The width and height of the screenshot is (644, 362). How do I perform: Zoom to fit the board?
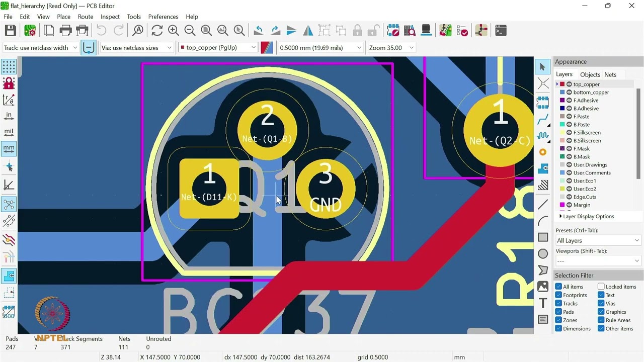[206, 31]
